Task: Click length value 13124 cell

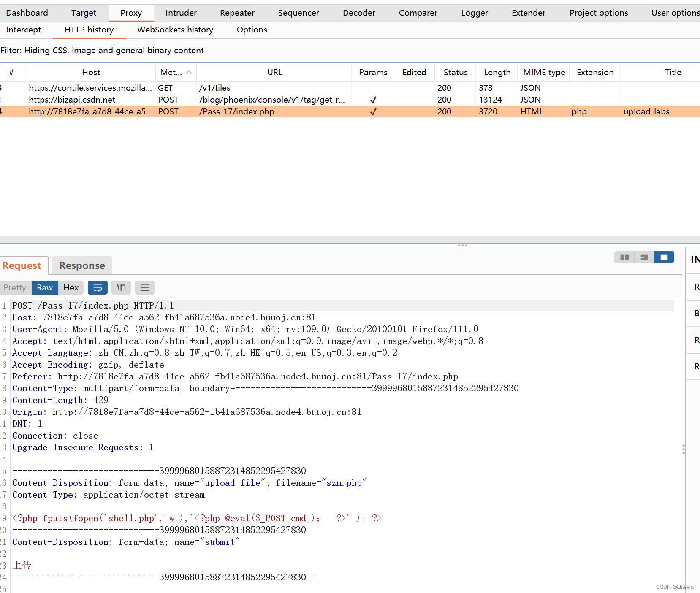Action: point(490,100)
